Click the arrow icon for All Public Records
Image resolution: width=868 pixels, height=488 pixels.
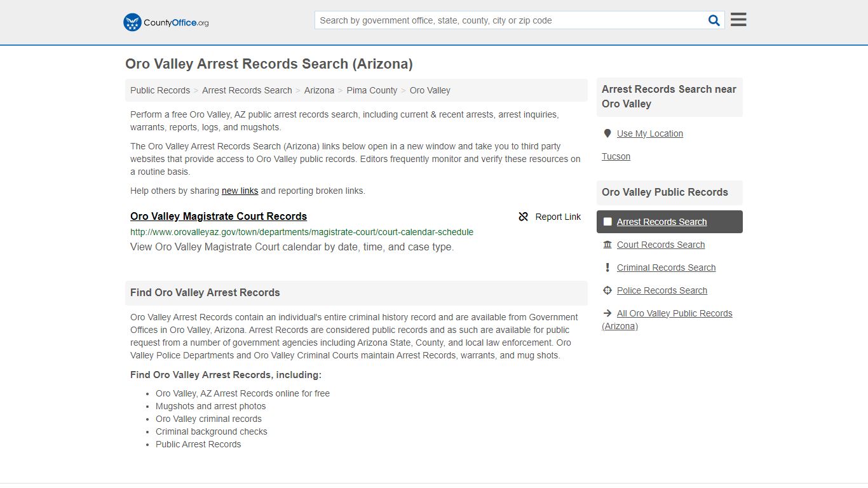point(607,313)
